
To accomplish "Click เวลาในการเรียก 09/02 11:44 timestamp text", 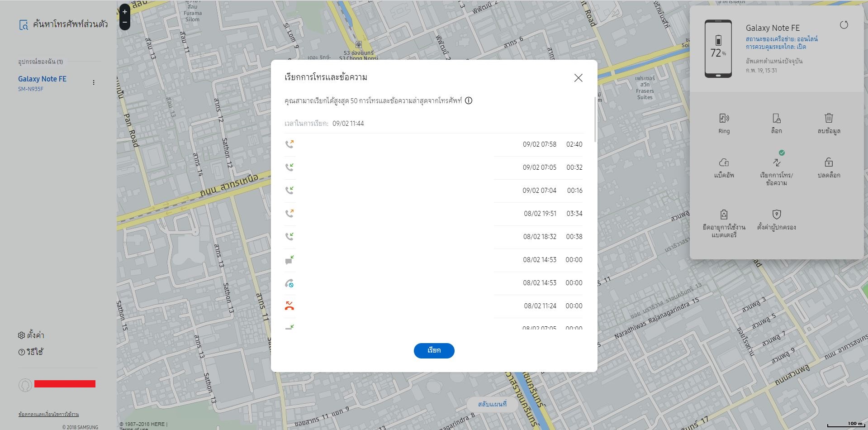I will pos(324,124).
